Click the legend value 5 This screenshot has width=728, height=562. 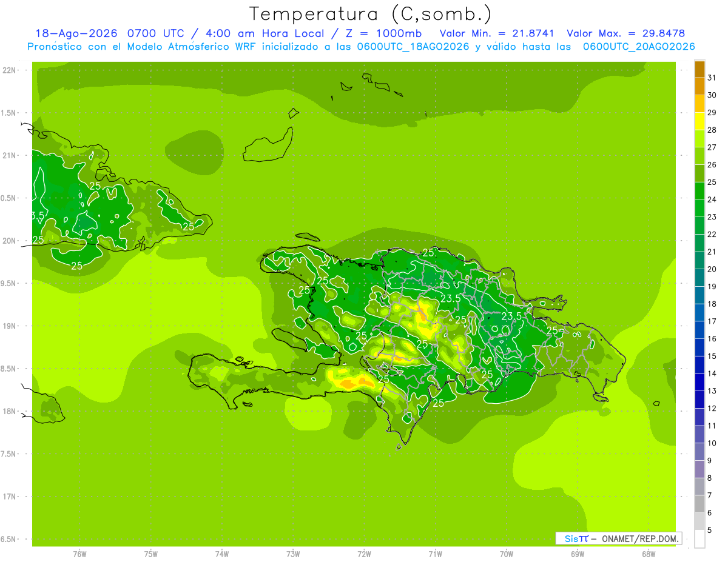click(x=710, y=530)
